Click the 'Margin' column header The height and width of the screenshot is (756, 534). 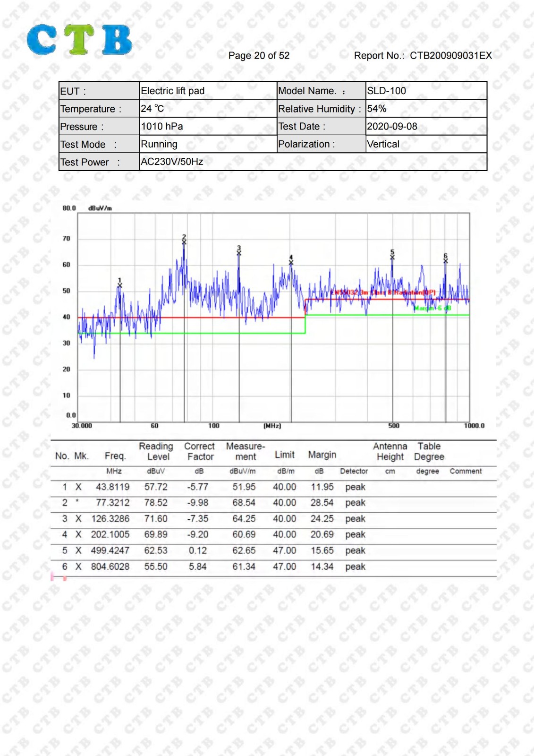(322, 455)
